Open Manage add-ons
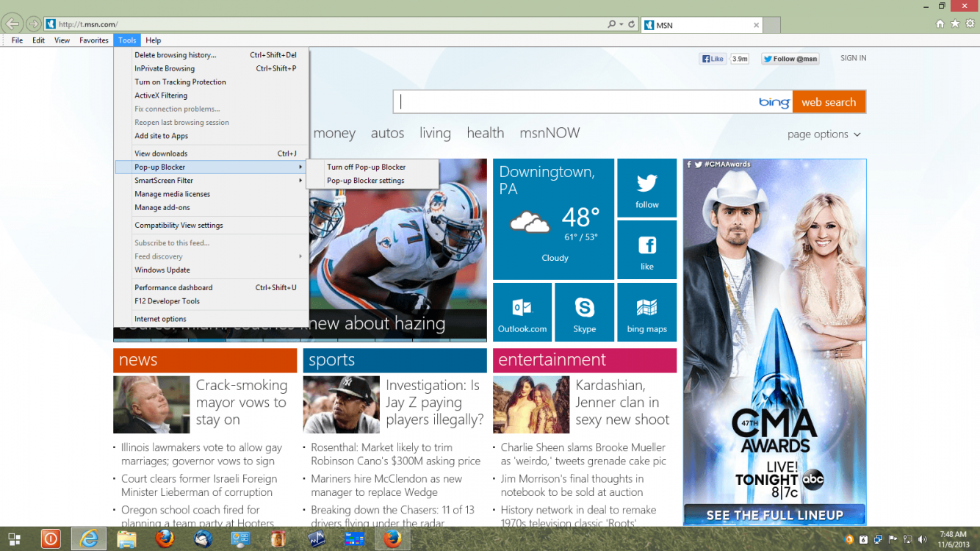Image resolution: width=980 pixels, height=551 pixels. pyautogui.click(x=210, y=208)
